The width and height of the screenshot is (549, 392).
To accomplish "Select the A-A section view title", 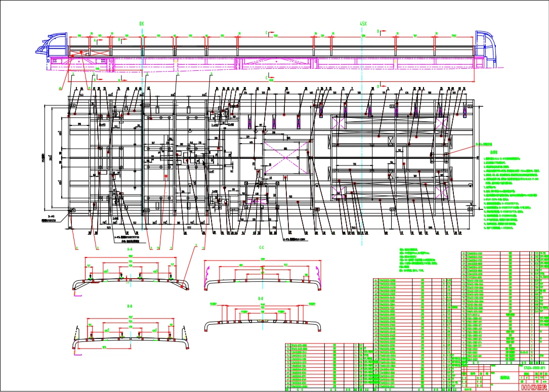I will [130, 249].
